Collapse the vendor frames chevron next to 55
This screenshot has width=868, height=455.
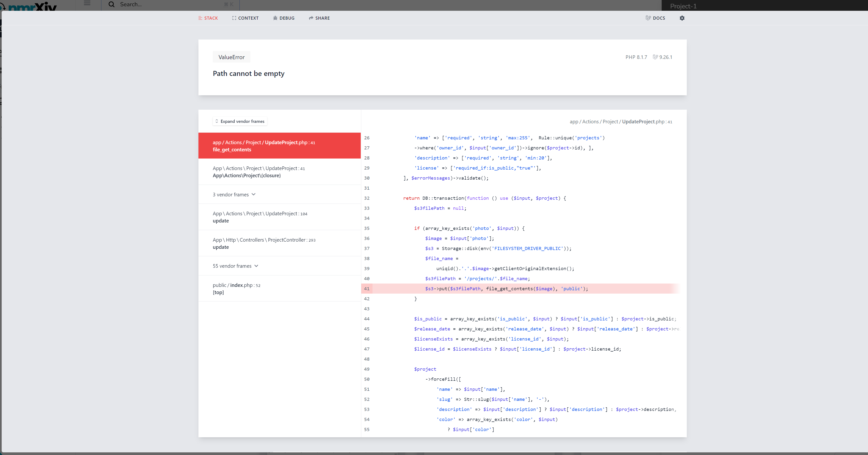pyautogui.click(x=256, y=266)
